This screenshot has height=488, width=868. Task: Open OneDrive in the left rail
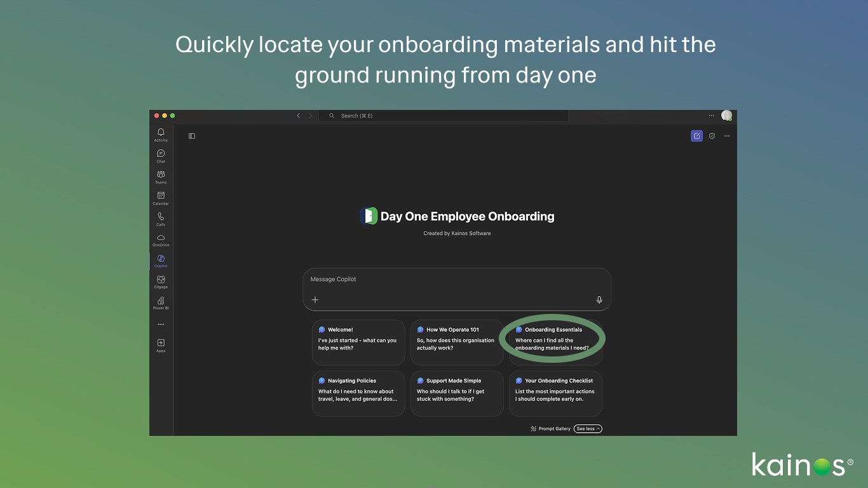[x=161, y=240]
